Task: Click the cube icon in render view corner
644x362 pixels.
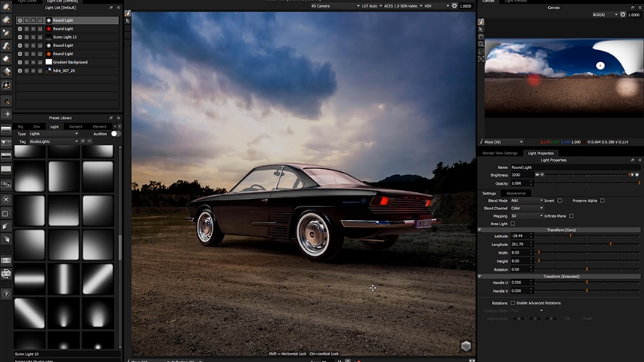Action: click(x=466, y=346)
